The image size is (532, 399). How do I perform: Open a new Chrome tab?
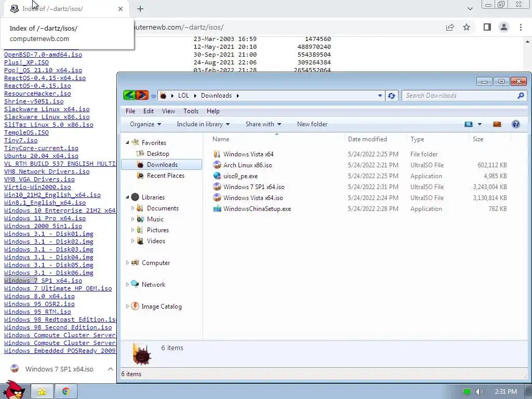(140, 9)
